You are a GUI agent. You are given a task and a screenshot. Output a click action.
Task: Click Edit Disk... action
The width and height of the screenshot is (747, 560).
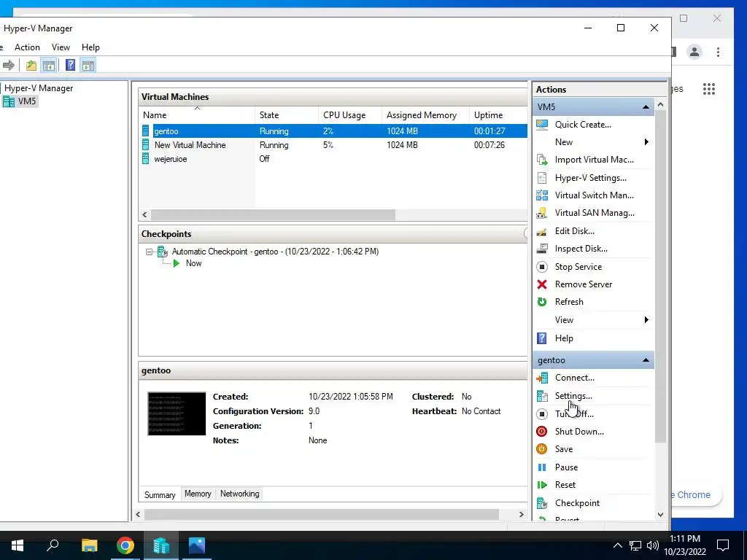(x=574, y=231)
